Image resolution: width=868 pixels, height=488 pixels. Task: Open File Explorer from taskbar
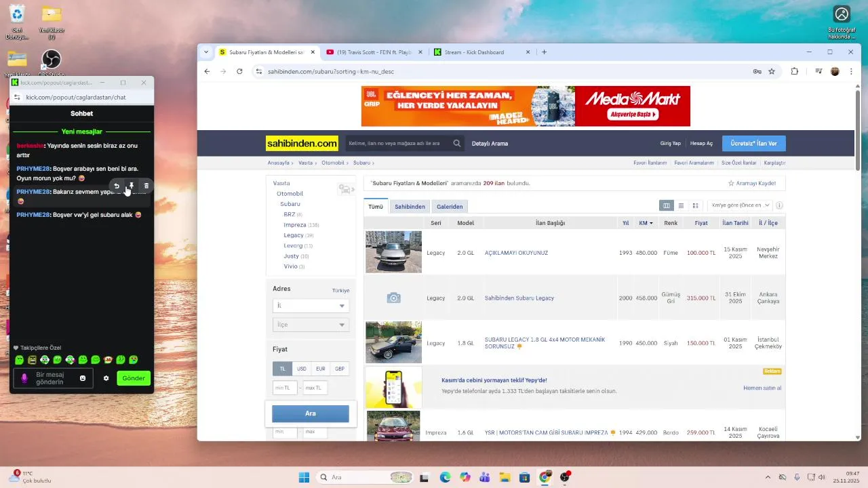[505, 477]
